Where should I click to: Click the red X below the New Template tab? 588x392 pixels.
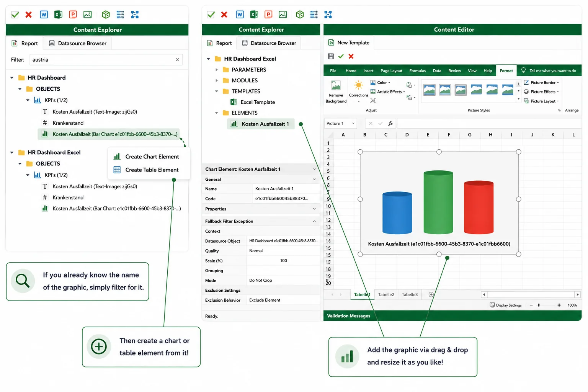351,56
